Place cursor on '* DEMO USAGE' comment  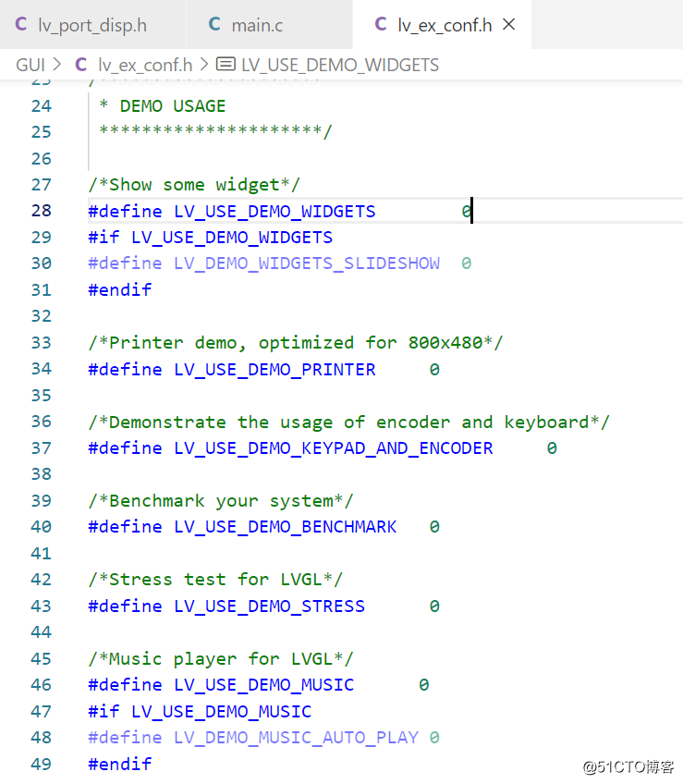[x=163, y=106]
